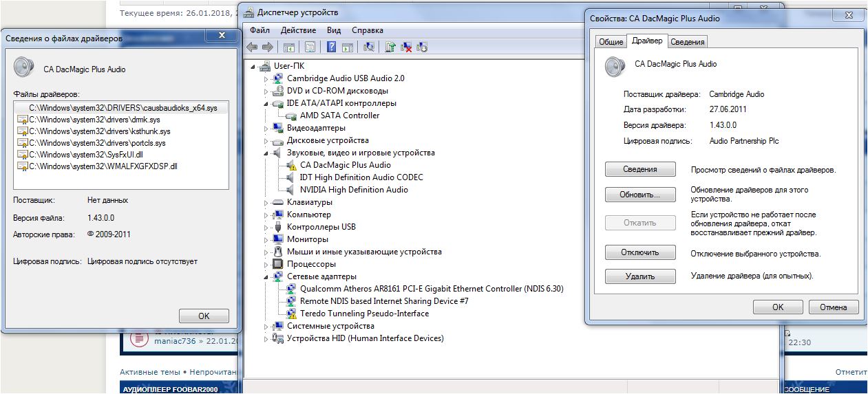This screenshot has width=868, height=394.
Task: Click the Scan for hardware changes toolbar icon
Action: click(x=369, y=47)
